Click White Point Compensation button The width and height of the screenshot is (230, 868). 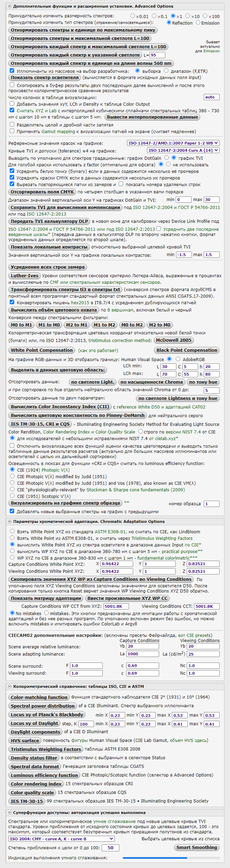[42, 350]
